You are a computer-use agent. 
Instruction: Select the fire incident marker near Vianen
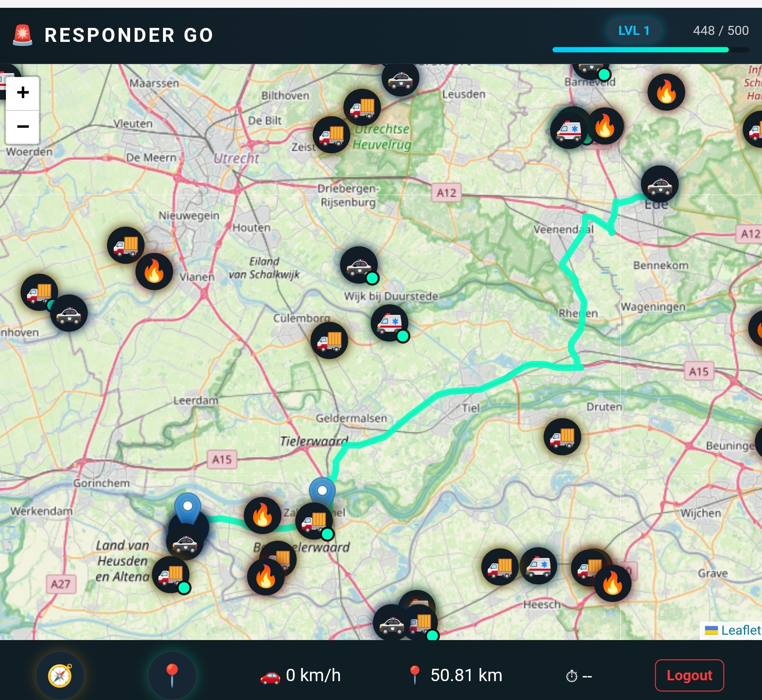pyautogui.click(x=154, y=272)
